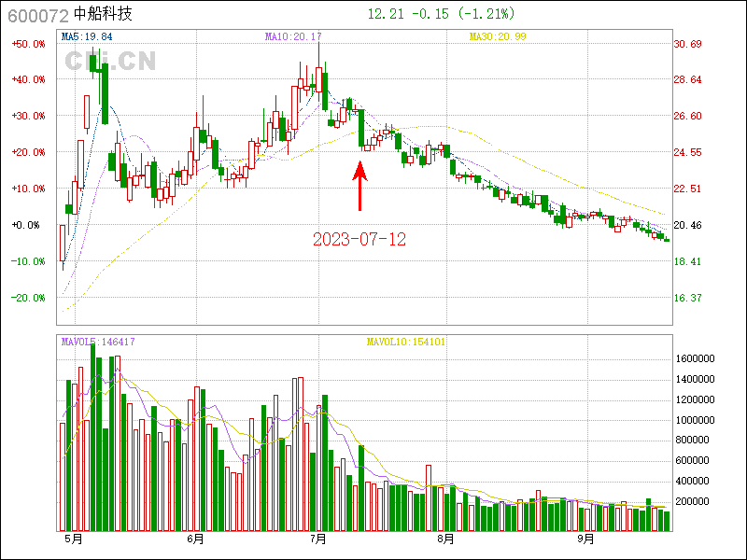Select the MA5 indicator label

tap(87, 36)
